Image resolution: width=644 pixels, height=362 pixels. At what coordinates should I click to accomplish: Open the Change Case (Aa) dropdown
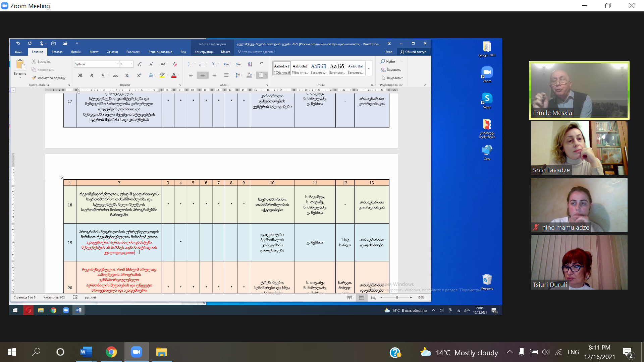pos(163,64)
